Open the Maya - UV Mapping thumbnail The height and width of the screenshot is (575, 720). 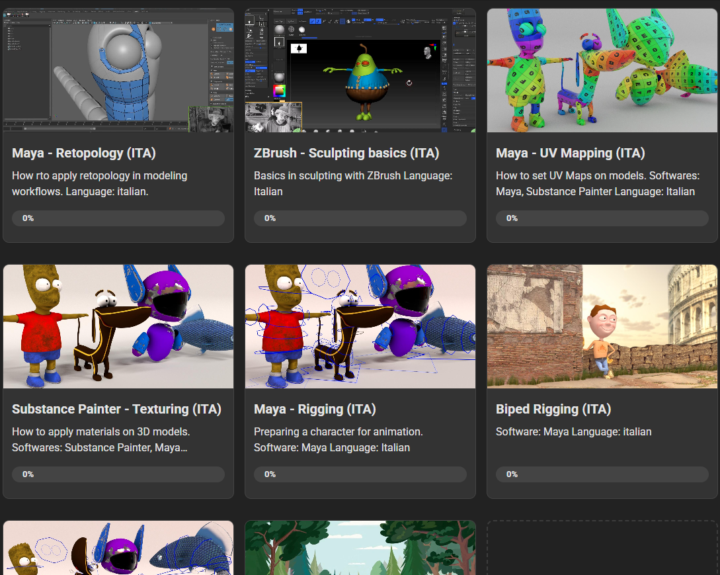pyautogui.click(x=602, y=70)
